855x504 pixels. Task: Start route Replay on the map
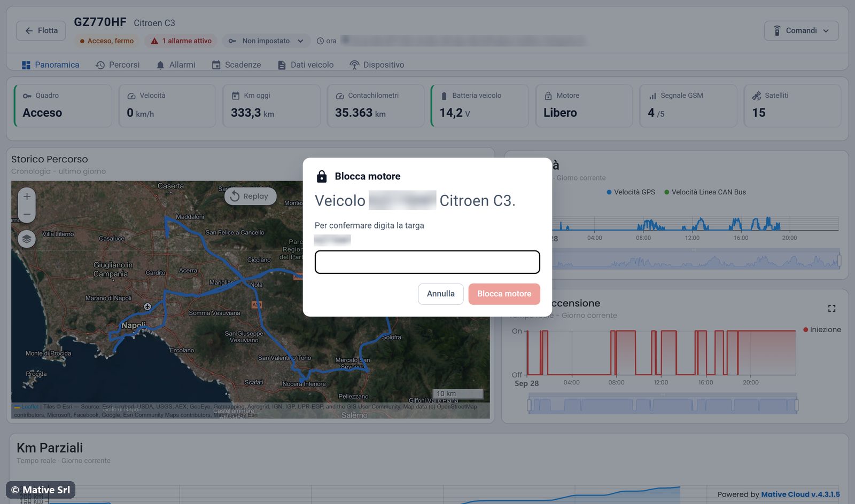point(250,196)
